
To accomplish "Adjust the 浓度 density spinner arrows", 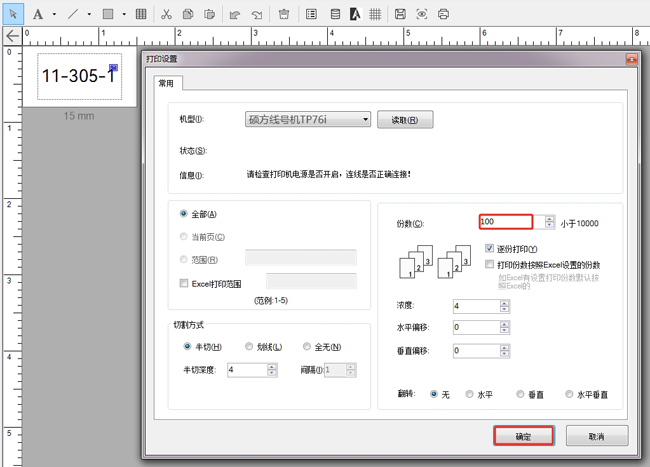I will [504, 306].
